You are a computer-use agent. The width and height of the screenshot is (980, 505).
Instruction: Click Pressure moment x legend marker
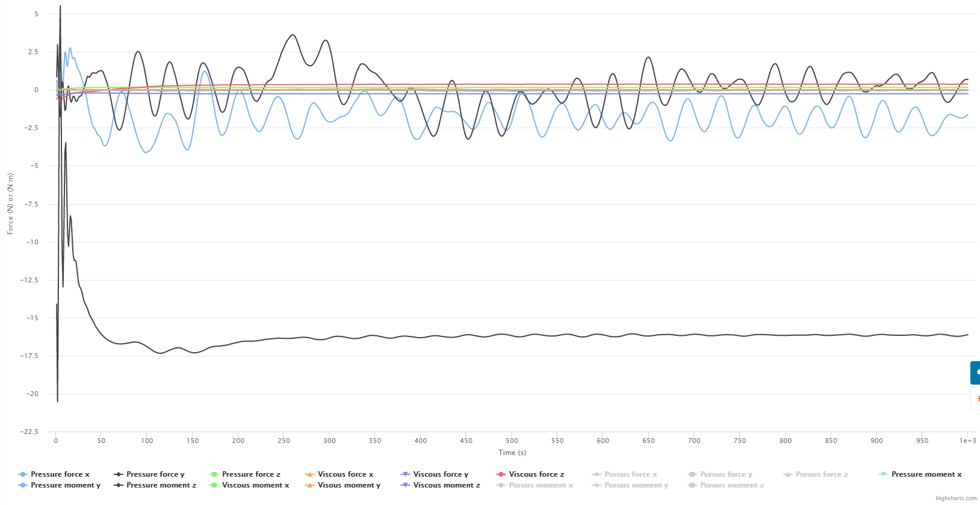(884, 474)
